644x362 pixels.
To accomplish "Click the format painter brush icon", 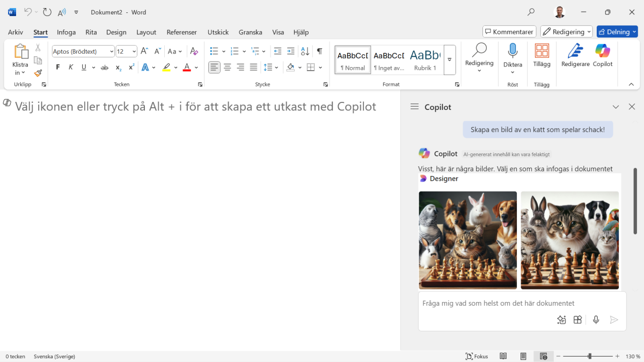I will [x=38, y=73].
